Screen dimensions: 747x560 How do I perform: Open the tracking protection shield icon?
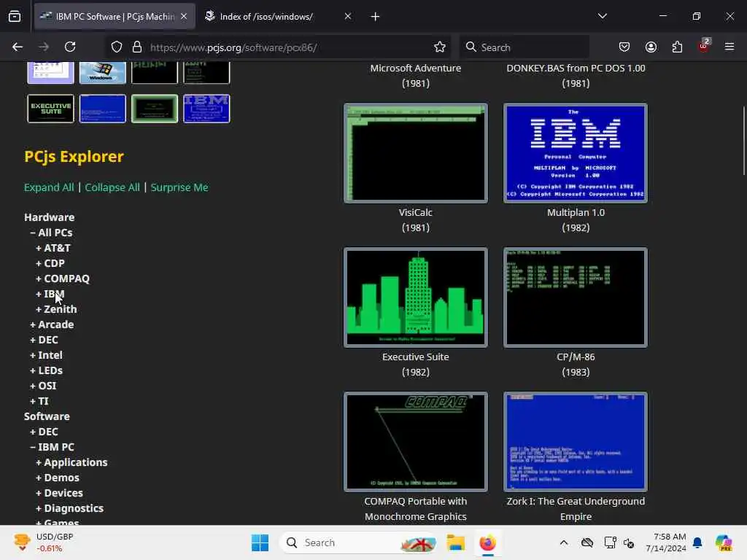coord(117,47)
